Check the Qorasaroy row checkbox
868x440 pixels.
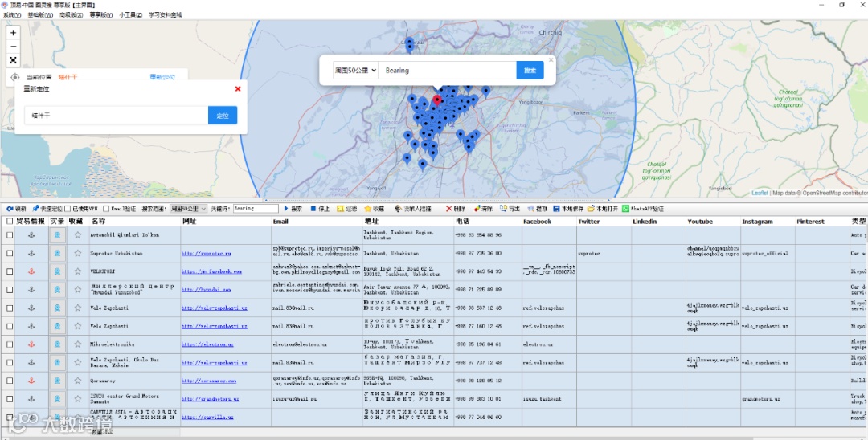[10, 381]
